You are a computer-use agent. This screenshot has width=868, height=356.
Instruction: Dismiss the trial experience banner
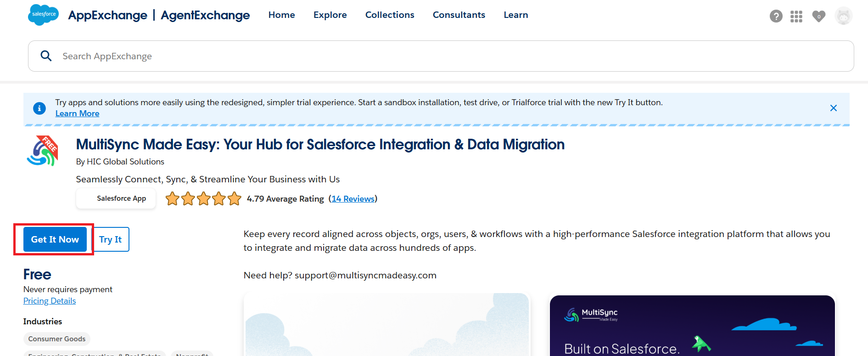pos(834,108)
